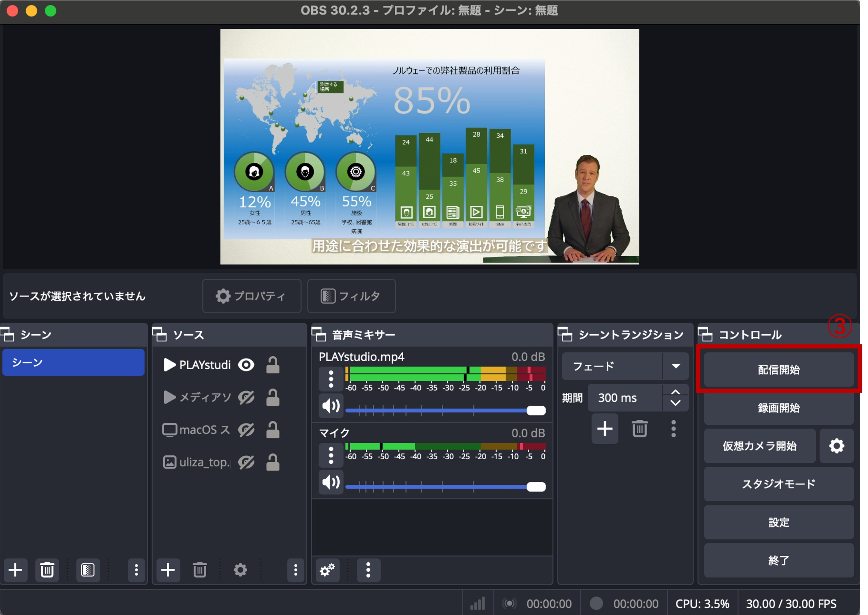Click the recording status circle icon

tap(596, 603)
